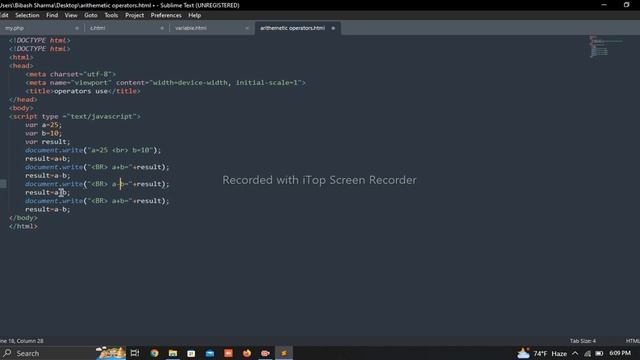
Task: Click the closing </head> tag line
Action: point(23,100)
